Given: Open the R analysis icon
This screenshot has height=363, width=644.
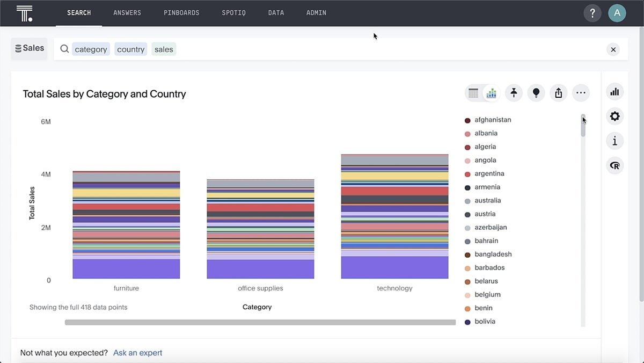Looking at the screenshot, I should point(614,166).
